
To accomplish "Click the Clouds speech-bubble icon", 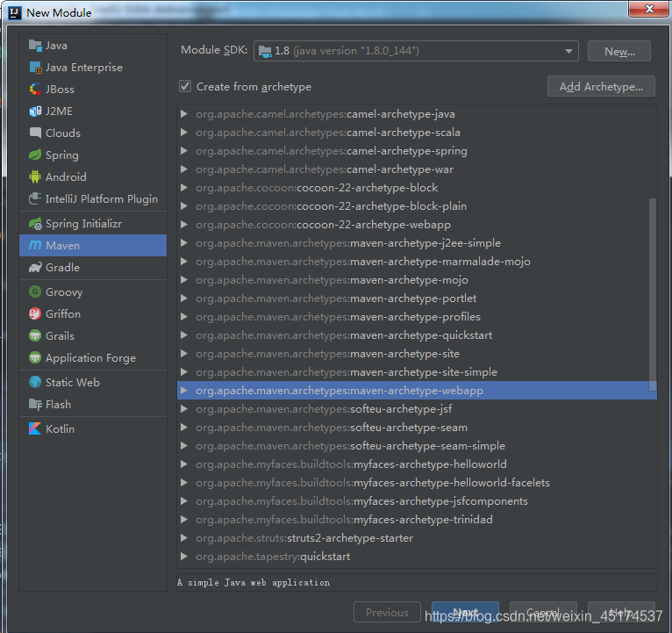I will point(35,133).
